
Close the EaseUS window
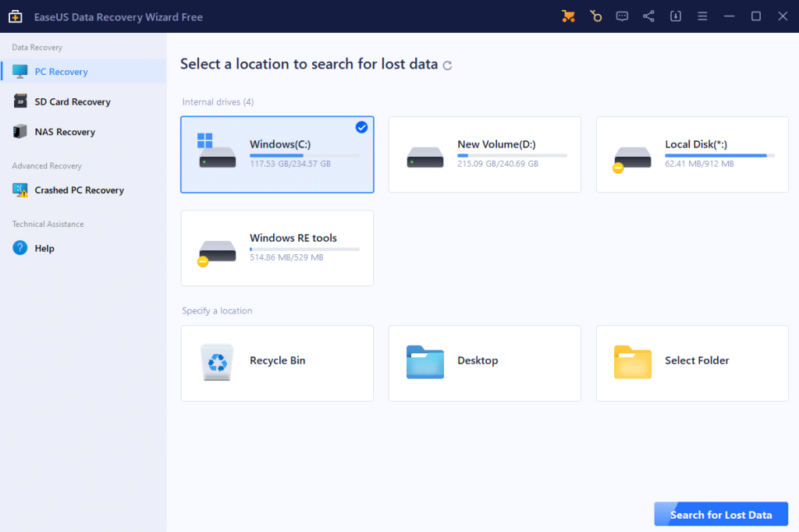(783, 16)
